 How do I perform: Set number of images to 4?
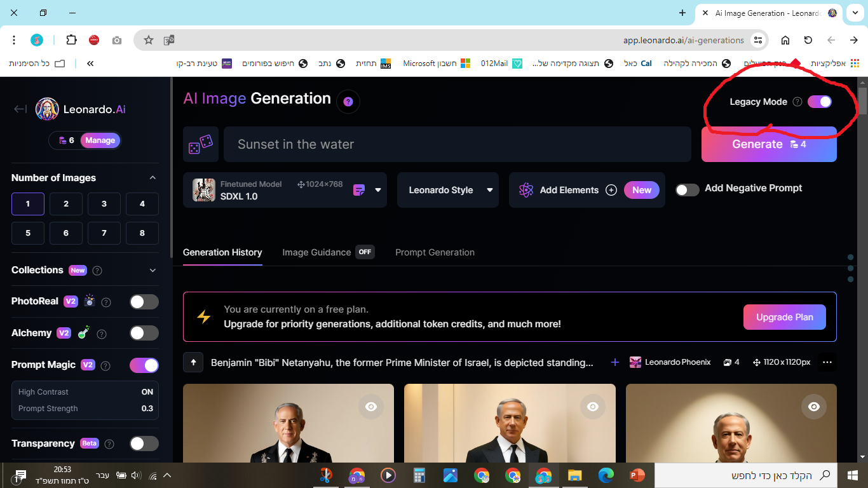point(142,204)
